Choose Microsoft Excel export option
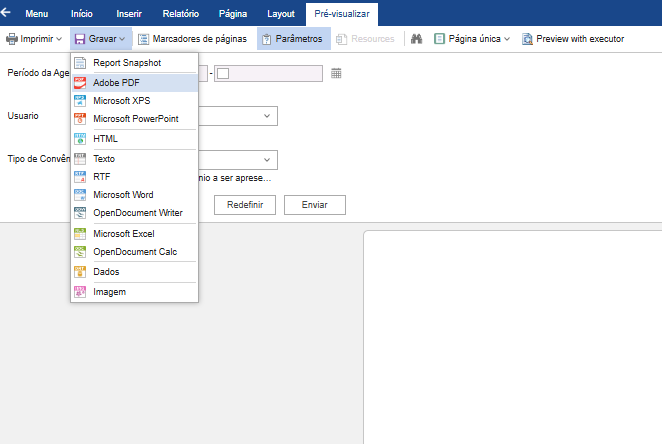The height and width of the screenshot is (444, 662). pyautogui.click(x=135, y=234)
